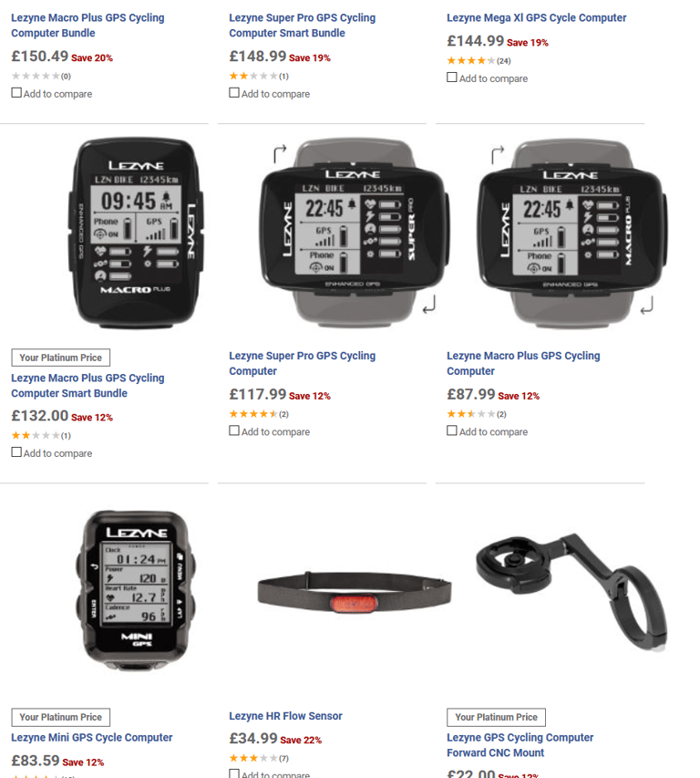Click the Super Pro GPS device image
The height and width of the screenshot is (778, 700).
[x=353, y=233]
